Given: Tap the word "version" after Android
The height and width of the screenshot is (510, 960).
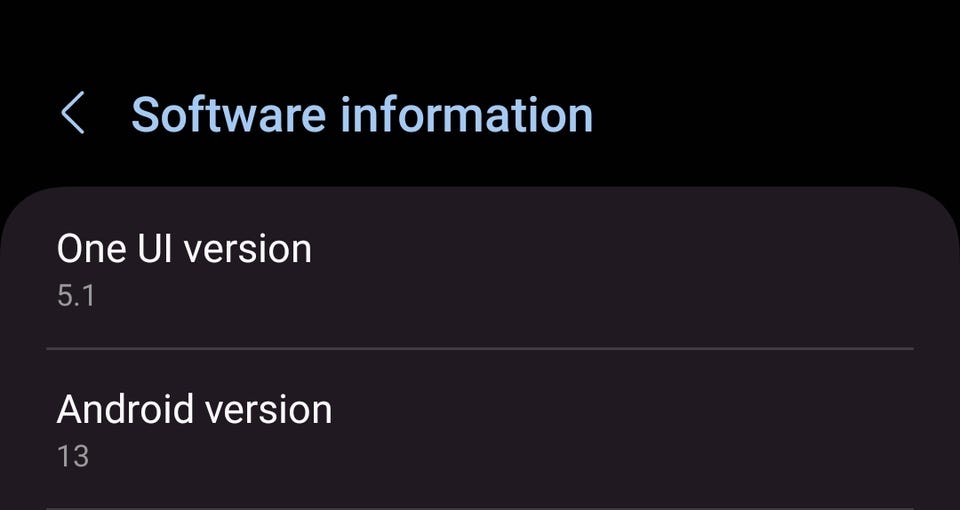Looking at the screenshot, I should 267,409.
